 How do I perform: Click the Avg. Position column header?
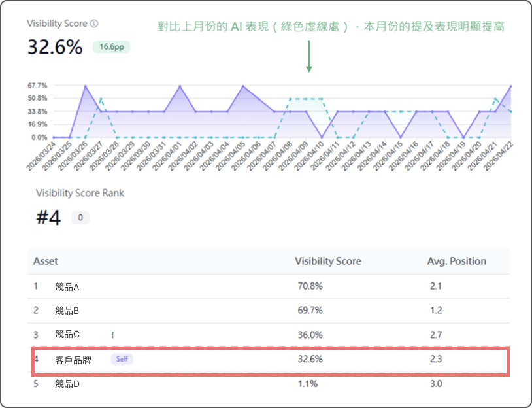[457, 261]
